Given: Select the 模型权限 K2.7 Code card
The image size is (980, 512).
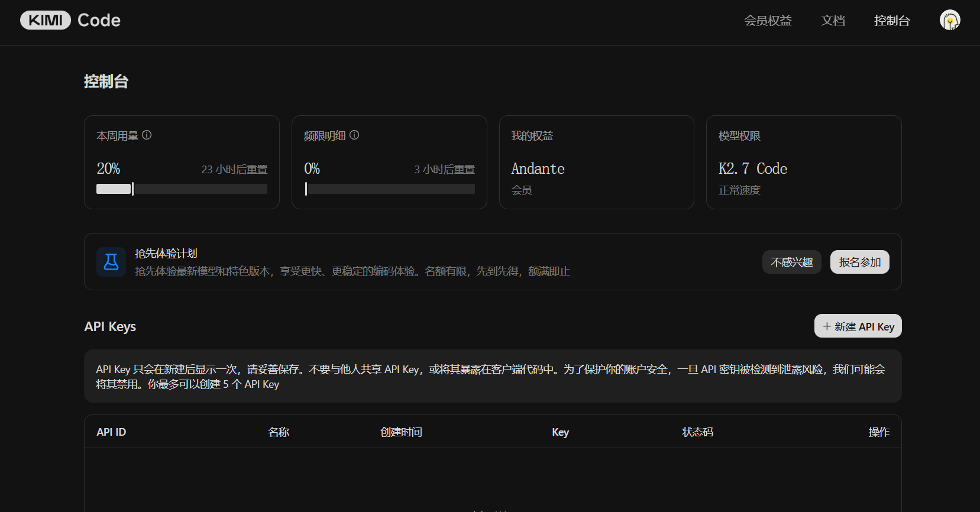Looking at the screenshot, I should (804, 163).
